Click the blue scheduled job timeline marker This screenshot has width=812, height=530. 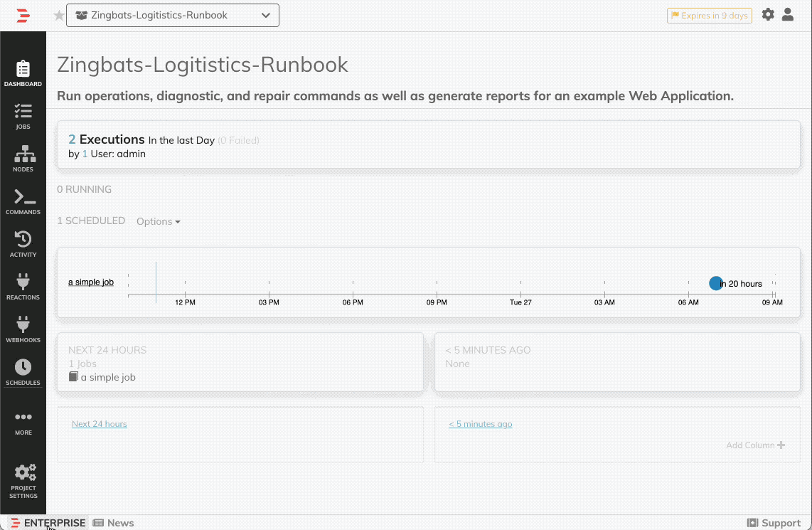tap(715, 283)
